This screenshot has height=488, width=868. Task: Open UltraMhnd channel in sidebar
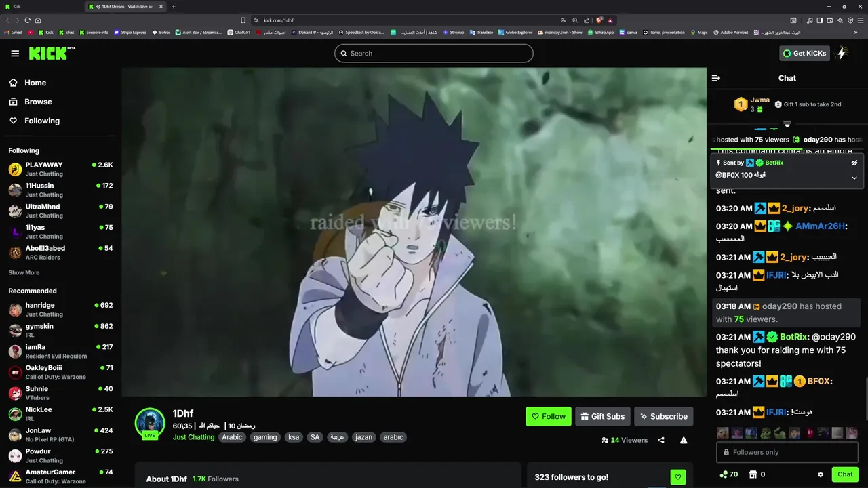(x=60, y=211)
